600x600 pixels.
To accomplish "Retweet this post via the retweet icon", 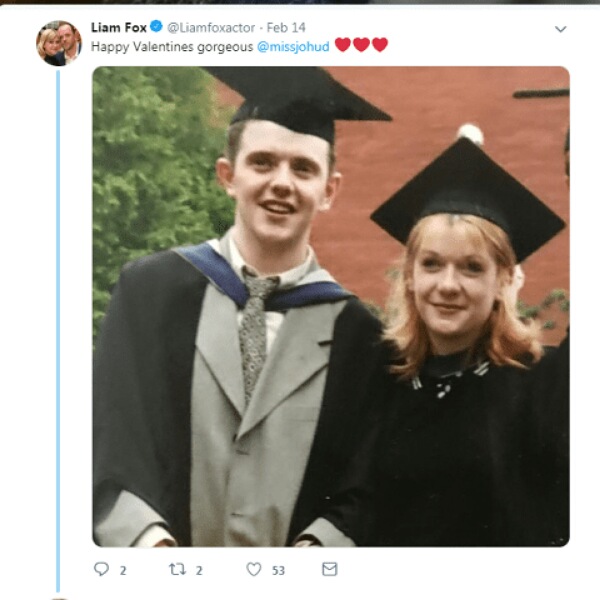I will (x=178, y=569).
